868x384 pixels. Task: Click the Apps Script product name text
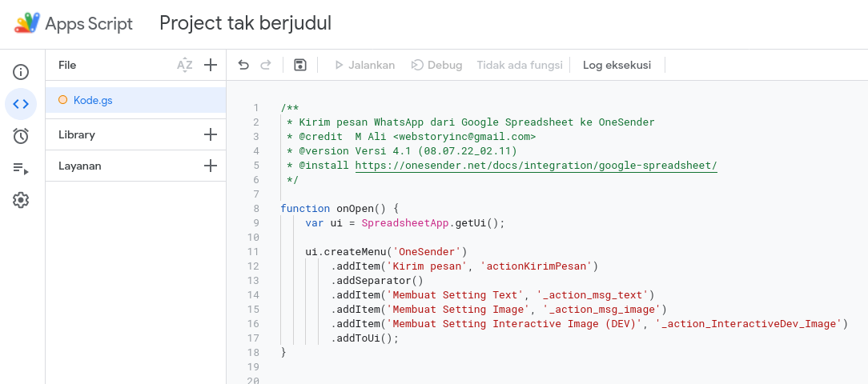89,24
